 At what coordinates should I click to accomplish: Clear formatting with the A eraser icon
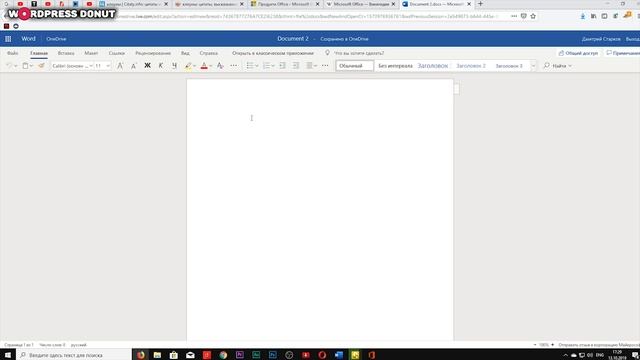220,66
